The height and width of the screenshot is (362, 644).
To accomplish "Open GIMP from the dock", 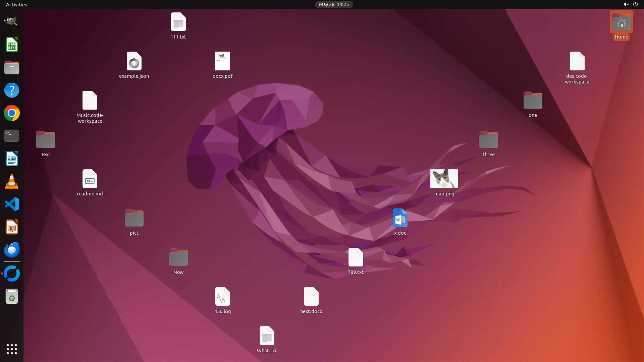I will [11, 21].
